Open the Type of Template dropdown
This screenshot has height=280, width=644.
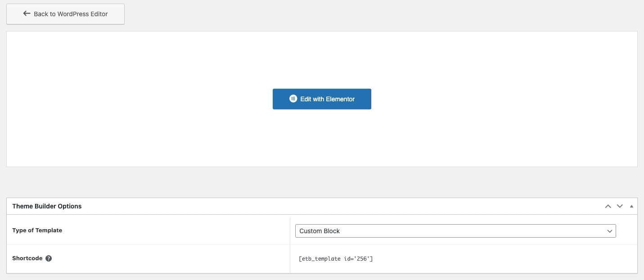click(455, 231)
